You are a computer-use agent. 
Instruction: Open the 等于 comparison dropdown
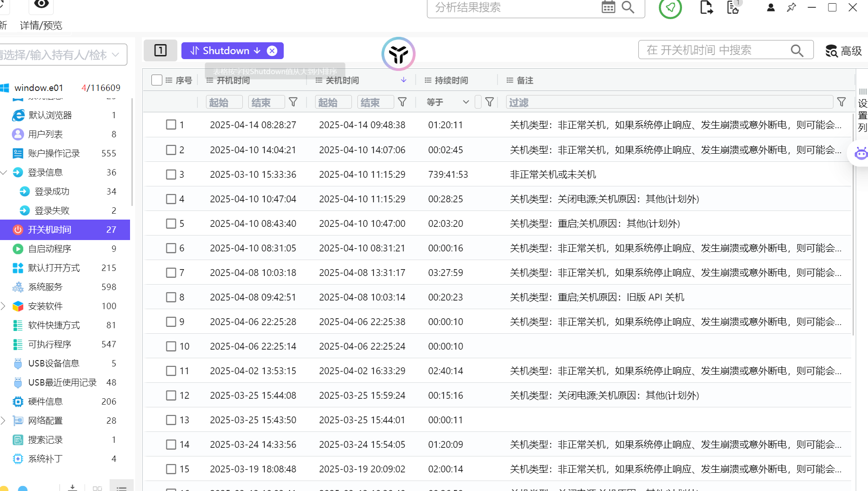pos(447,102)
